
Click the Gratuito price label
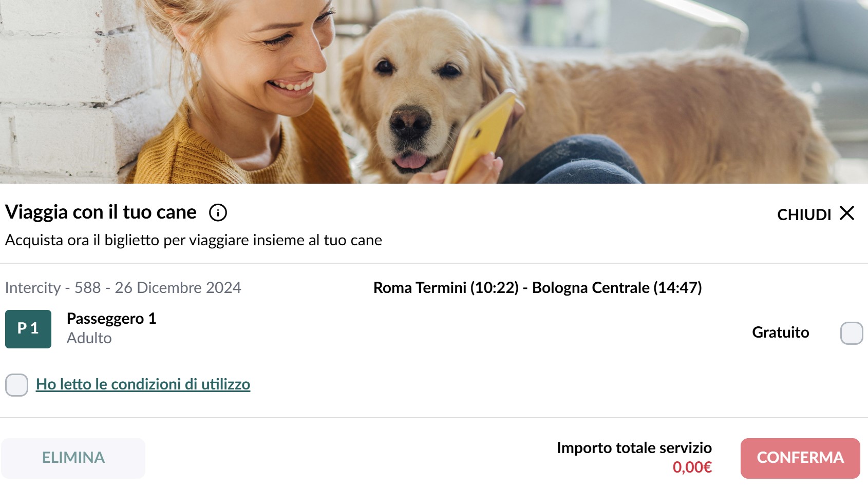pos(780,332)
